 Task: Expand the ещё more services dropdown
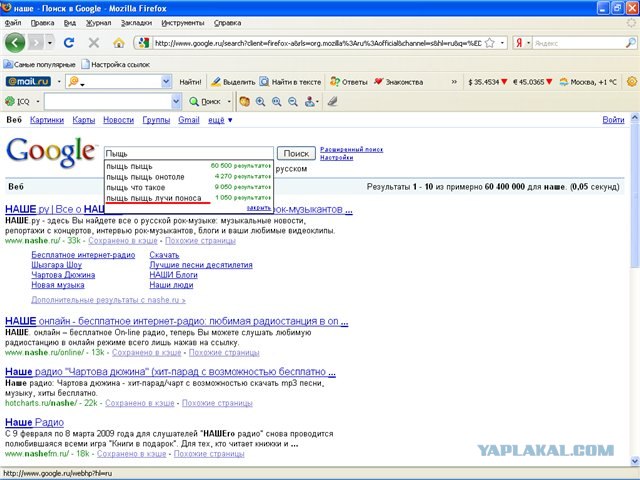[220, 120]
